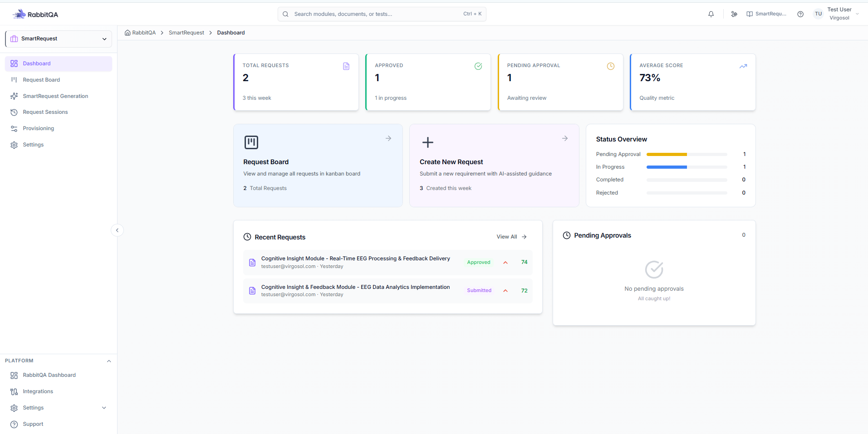Click the Approved status badge
Screen dimensions: 868x434
pos(479,263)
